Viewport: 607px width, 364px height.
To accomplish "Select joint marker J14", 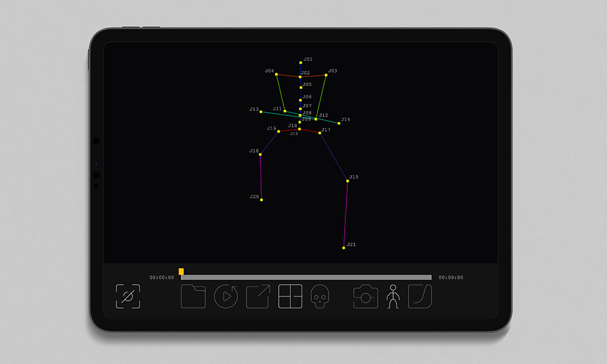I will click(339, 123).
